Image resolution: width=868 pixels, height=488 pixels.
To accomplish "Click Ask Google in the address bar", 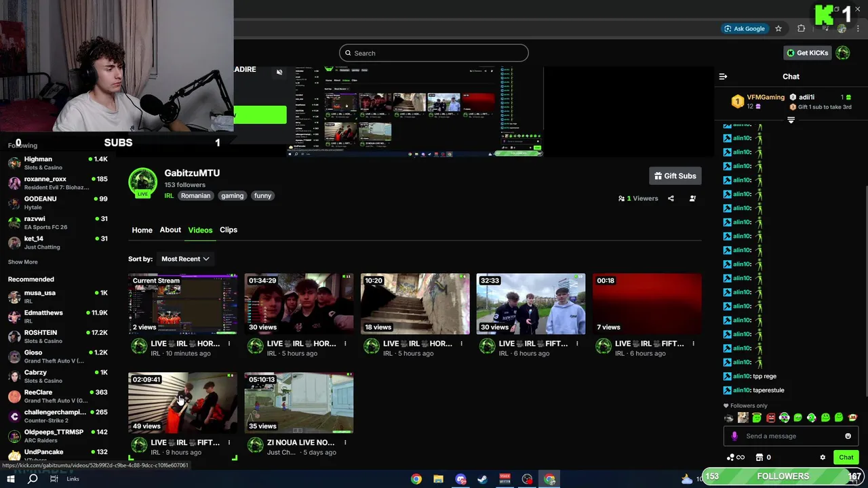I will click(745, 28).
